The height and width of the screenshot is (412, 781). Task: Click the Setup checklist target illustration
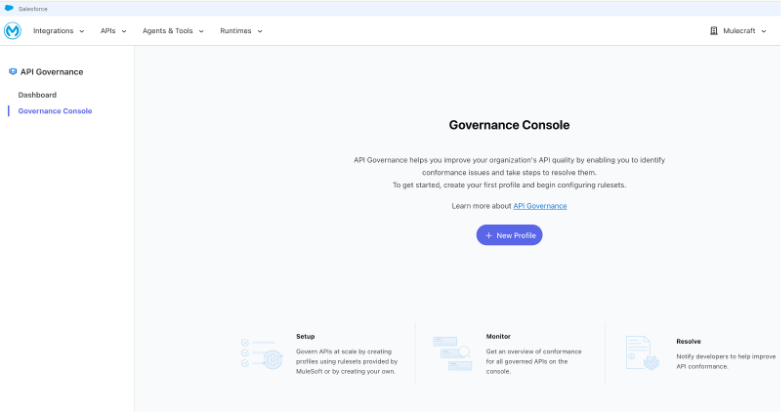262,354
